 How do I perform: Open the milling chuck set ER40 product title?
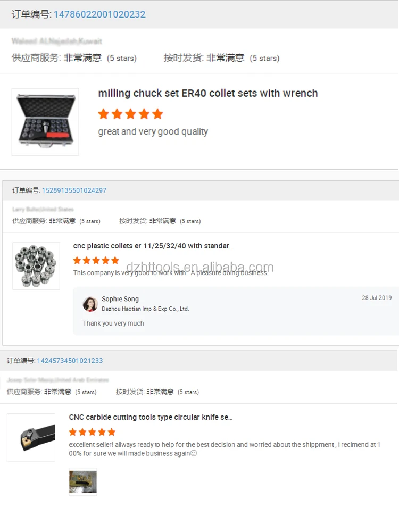pyautogui.click(x=207, y=93)
